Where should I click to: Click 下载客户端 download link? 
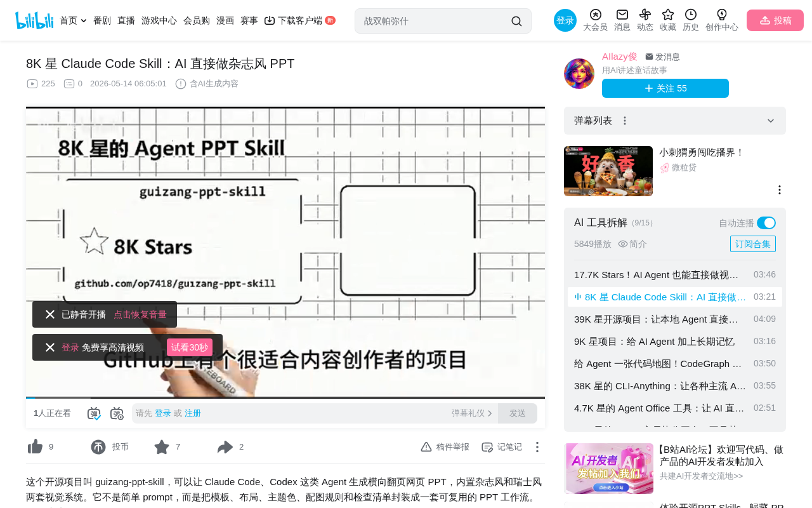click(300, 20)
